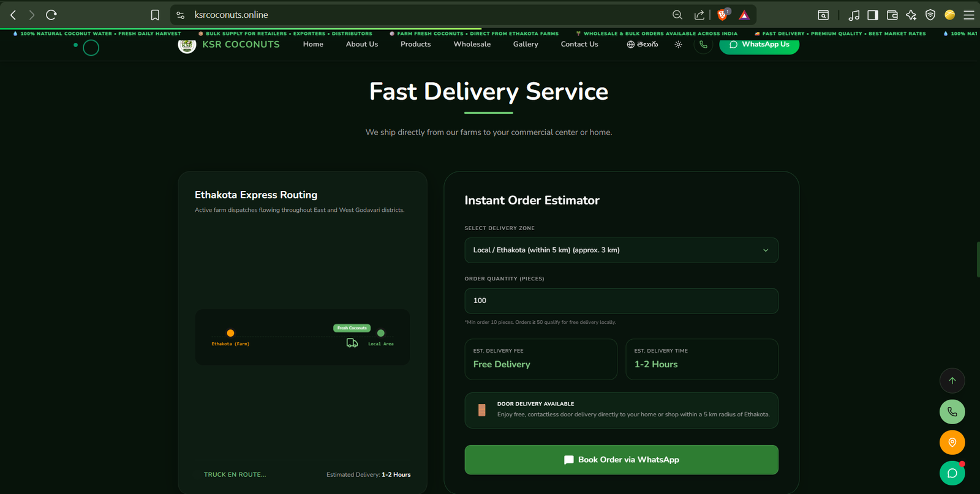
Task: Open the Brave VPN shield icon
Action: click(930, 15)
